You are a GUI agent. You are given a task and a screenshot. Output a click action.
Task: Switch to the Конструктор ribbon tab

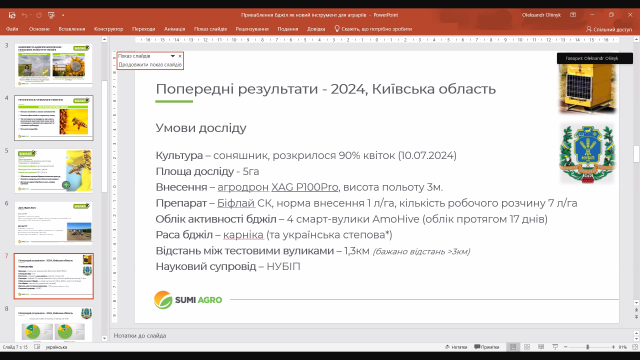pos(108,29)
